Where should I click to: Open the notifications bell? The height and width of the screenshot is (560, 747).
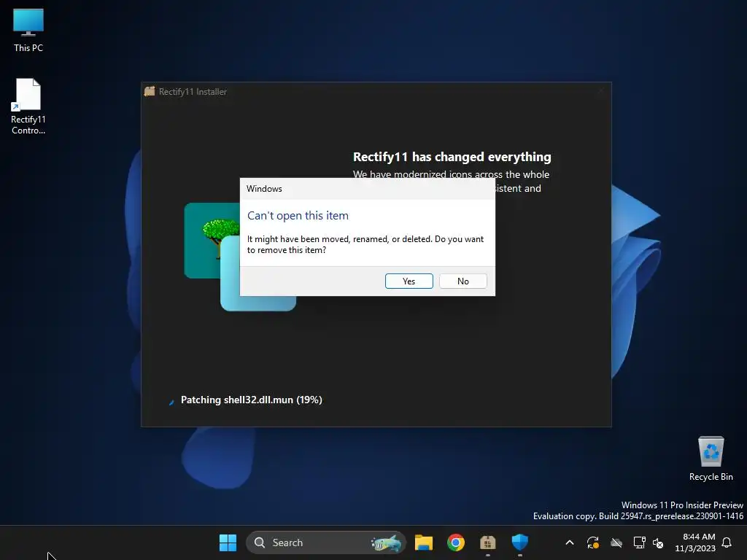tap(727, 542)
